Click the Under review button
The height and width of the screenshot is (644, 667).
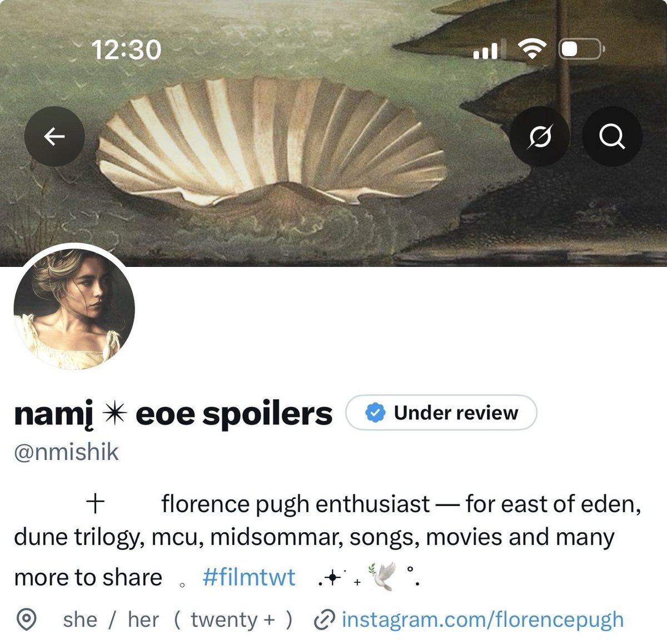[x=441, y=413]
